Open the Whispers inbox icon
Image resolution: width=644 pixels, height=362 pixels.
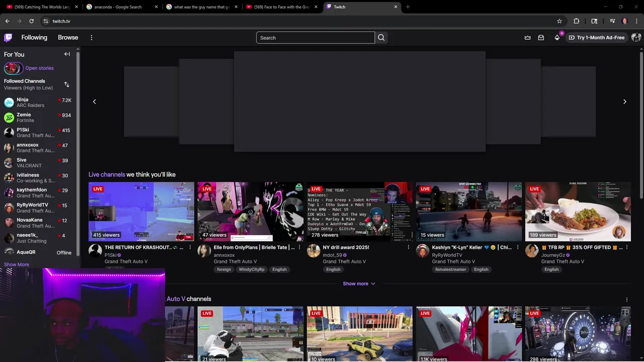pyautogui.click(x=541, y=38)
